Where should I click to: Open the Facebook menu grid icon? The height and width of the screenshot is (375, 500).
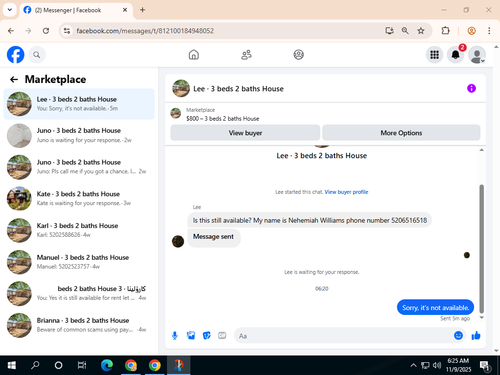click(434, 55)
